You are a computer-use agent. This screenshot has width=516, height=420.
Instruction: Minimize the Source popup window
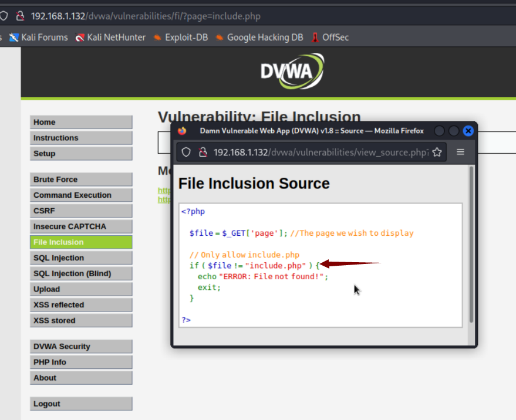439,131
